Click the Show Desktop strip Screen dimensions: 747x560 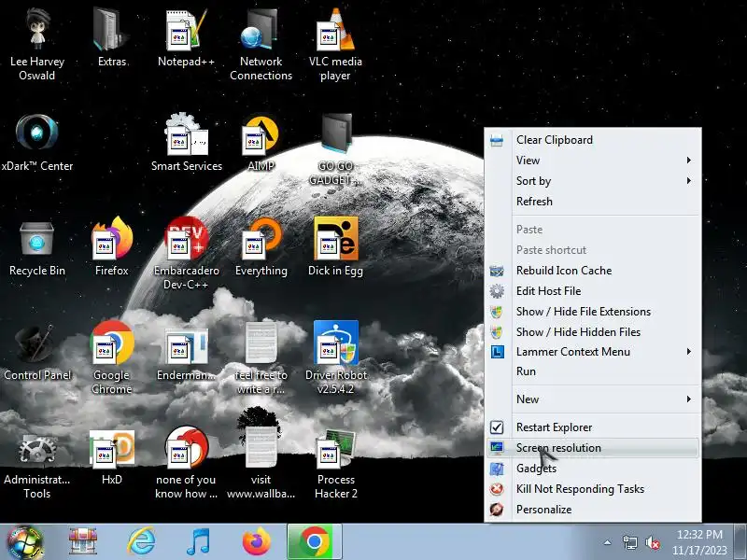coord(740,542)
